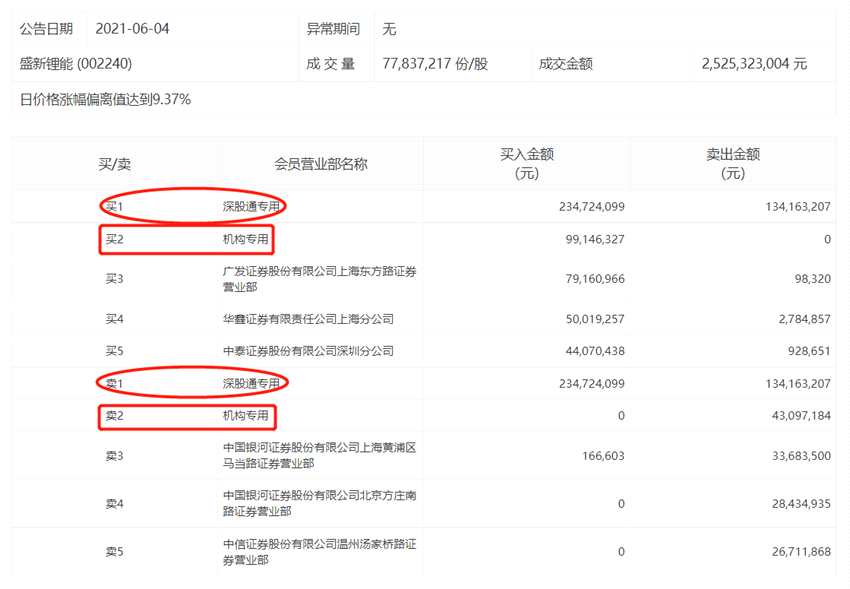Select buy amount 234,724,099 in 卖1 row

(591, 383)
